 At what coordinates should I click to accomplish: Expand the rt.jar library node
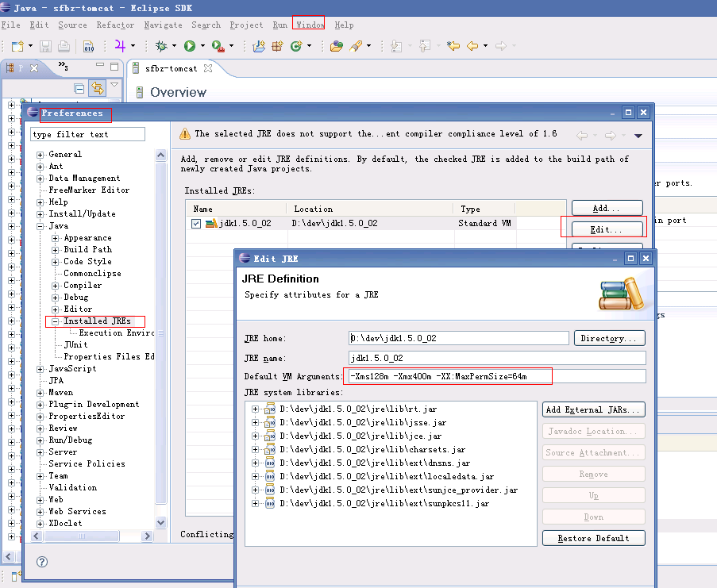256,409
